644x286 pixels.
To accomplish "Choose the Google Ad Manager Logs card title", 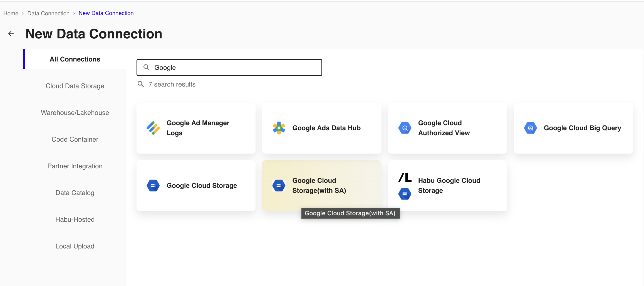I will click(198, 128).
